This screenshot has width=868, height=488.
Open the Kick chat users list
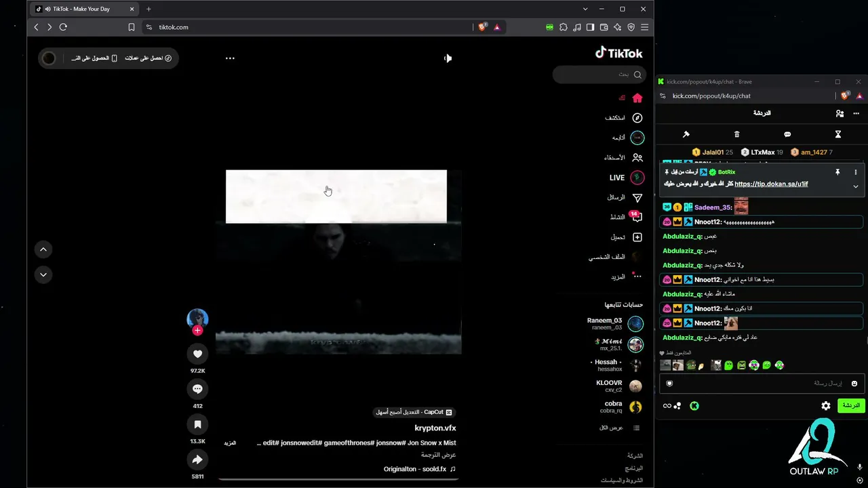tap(840, 113)
